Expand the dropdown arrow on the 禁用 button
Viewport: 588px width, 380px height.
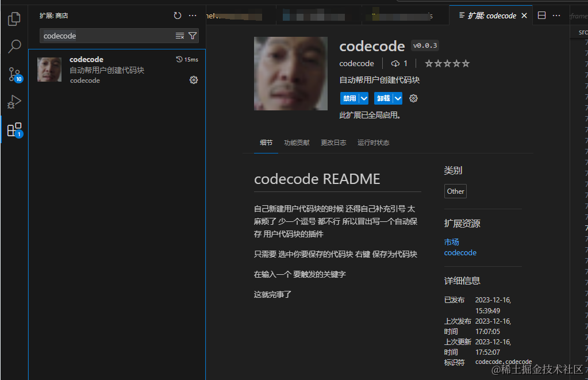[x=364, y=98]
